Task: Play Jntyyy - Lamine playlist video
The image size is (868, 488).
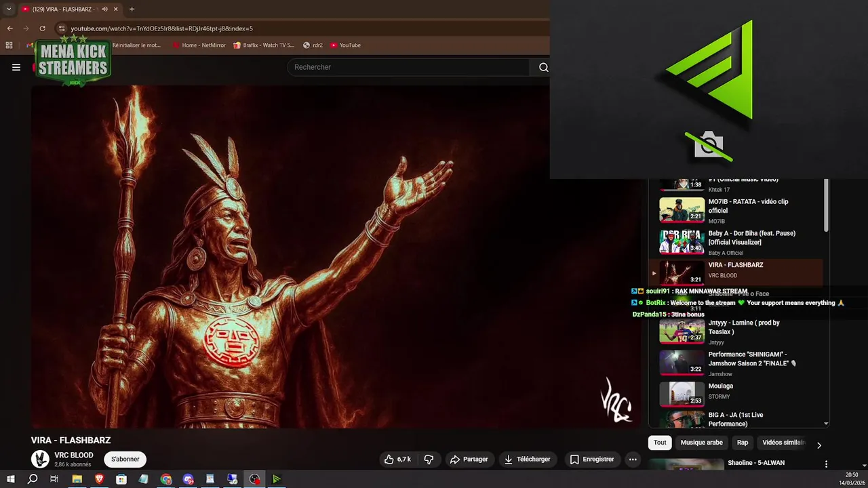Action: 736,332
